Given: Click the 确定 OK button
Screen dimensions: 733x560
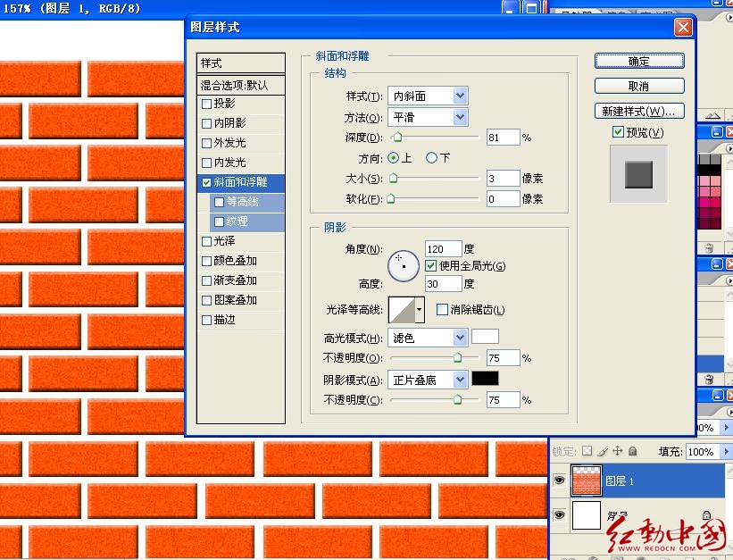Looking at the screenshot, I should click(x=639, y=61).
